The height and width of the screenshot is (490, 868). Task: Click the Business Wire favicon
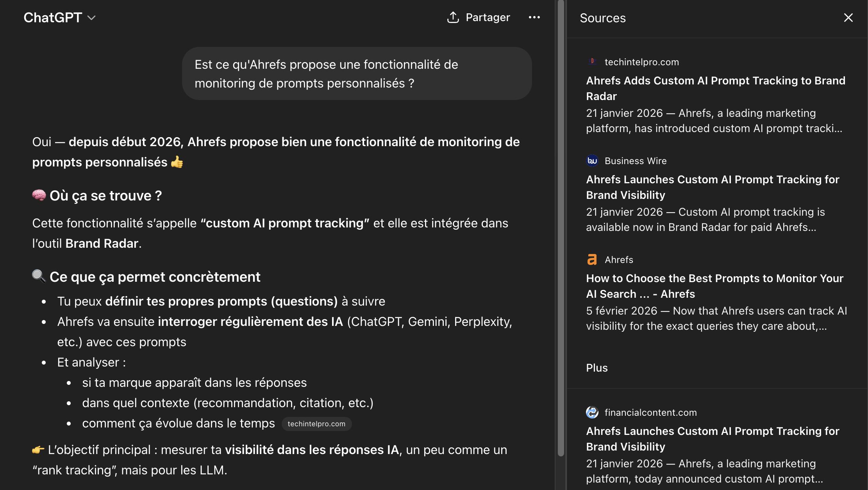[592, 161]
